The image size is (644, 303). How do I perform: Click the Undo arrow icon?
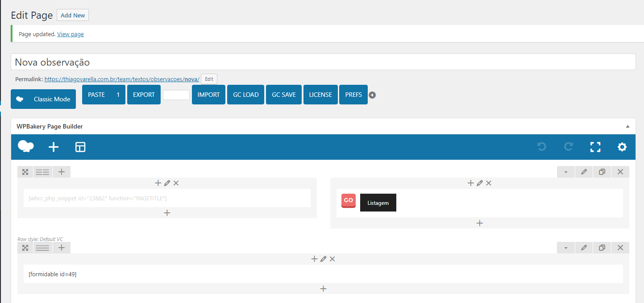(542, 147)
